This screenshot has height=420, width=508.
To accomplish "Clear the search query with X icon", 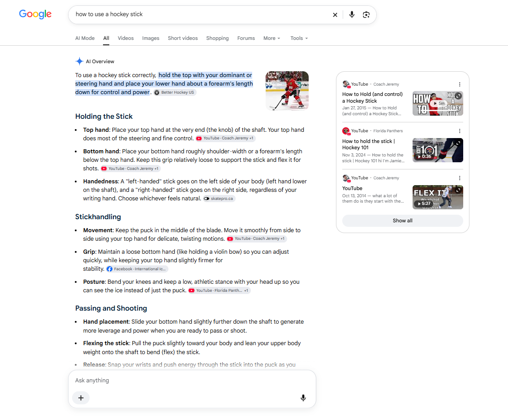I will [x=335, y=15].
